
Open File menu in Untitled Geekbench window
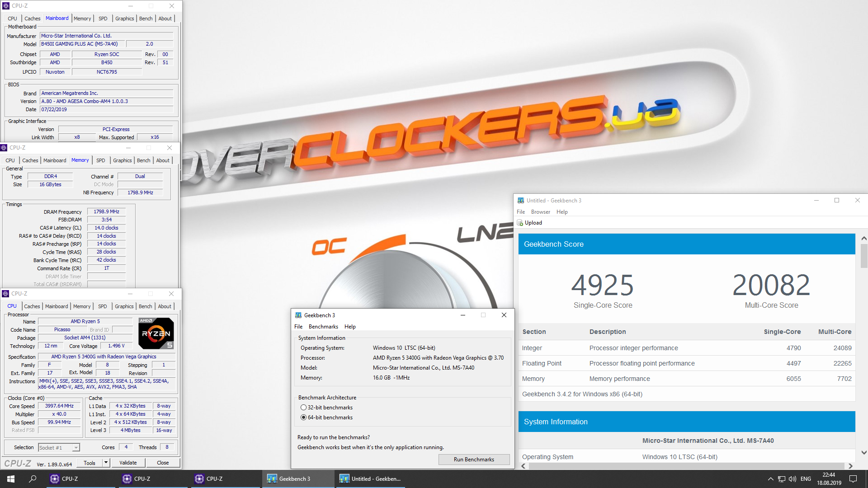(x=521, y=212)
